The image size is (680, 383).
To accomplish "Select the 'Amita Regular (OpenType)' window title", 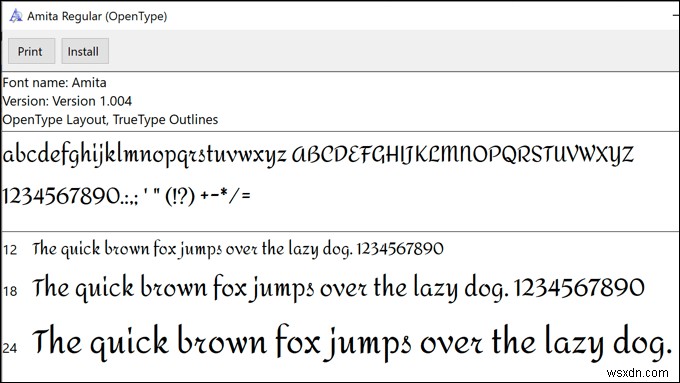I will pyautogui.click(x=97, y=16).
